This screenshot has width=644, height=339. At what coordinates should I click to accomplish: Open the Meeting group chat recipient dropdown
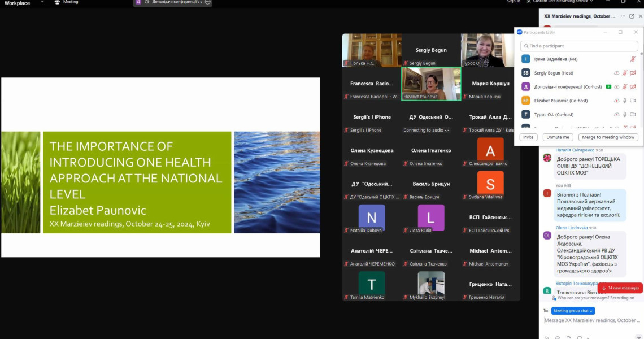[x=573, y=311]
